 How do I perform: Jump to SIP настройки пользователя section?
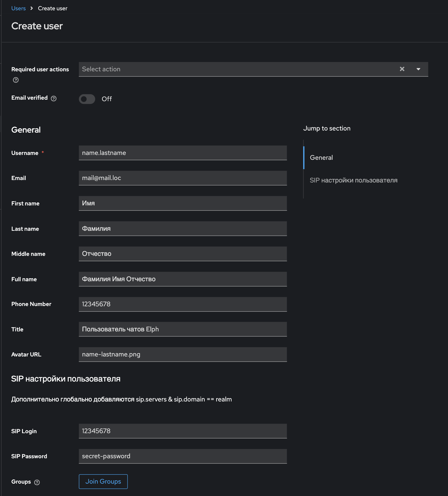click(x=353, y=180)
